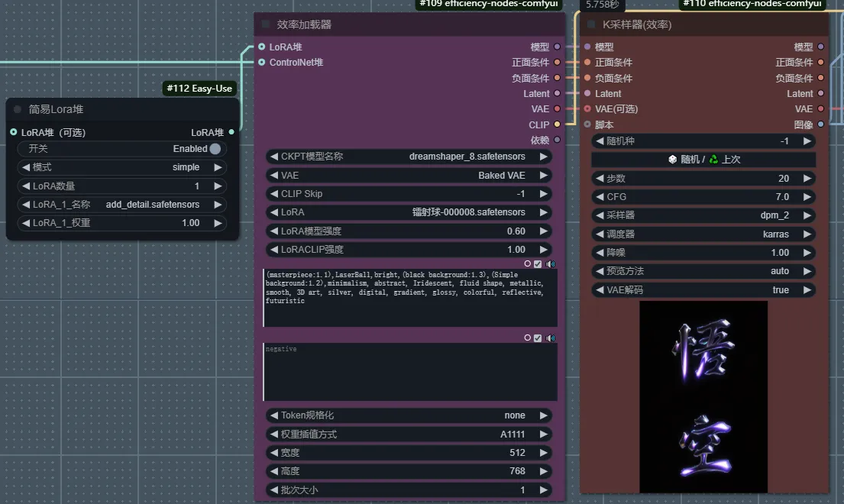Viewport: 844px width, 504px height.
Task: Click the generated preview image in K采样器
Action: pyautogui.click(x=703, y=396)
